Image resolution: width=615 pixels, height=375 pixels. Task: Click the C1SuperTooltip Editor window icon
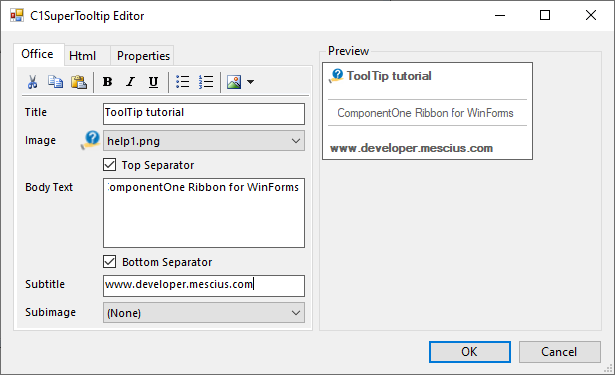pyautogui.click(x=16, y=16)
